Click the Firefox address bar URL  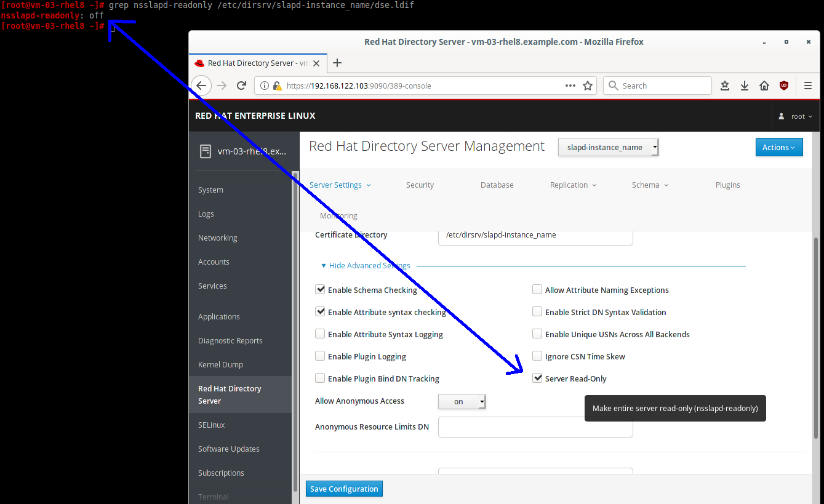point(359,86)
